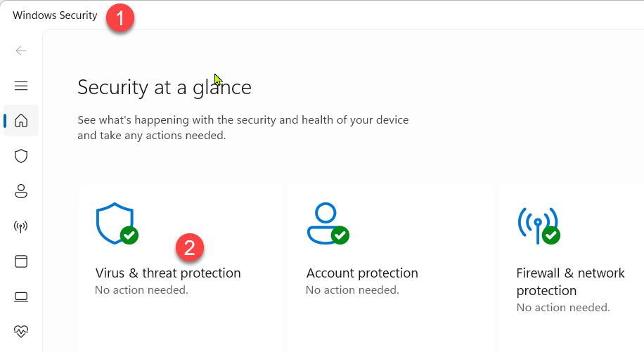
Task: Open Firewall & network protection sidebar icon
Action: pyautogui.click(x=21, y=226)
